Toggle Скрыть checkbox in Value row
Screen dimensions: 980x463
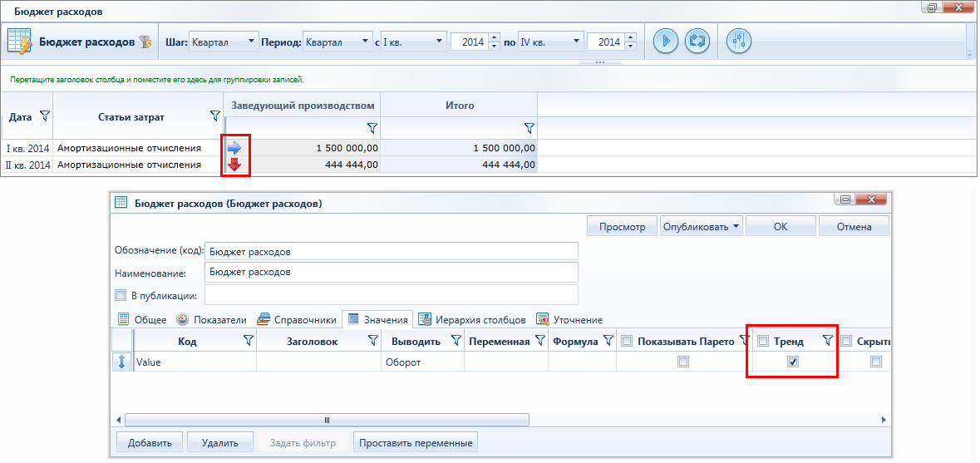tap(876, 362)
